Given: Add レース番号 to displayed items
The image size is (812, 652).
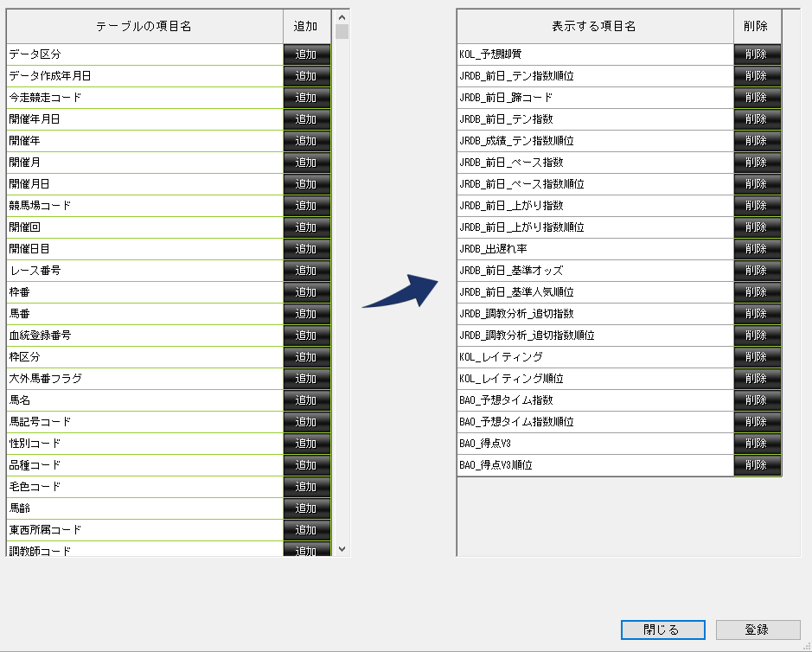Looking at the screenshot, I should 307,271.
